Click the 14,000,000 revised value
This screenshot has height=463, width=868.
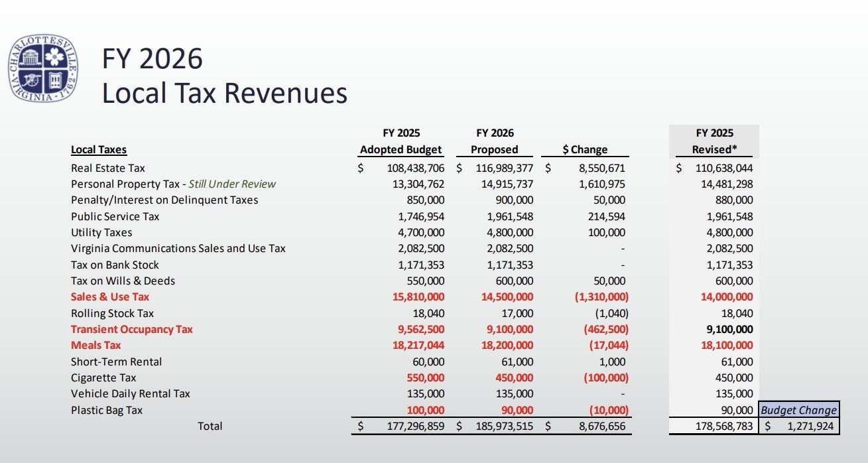click(x=727, y=297)
